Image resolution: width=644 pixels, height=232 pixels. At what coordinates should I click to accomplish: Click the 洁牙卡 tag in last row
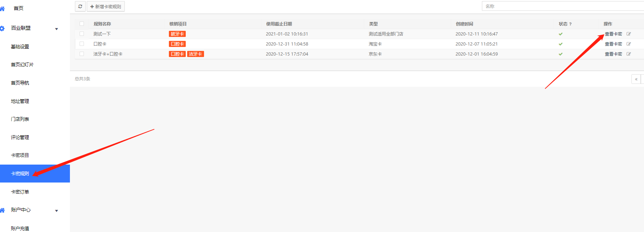195,54
